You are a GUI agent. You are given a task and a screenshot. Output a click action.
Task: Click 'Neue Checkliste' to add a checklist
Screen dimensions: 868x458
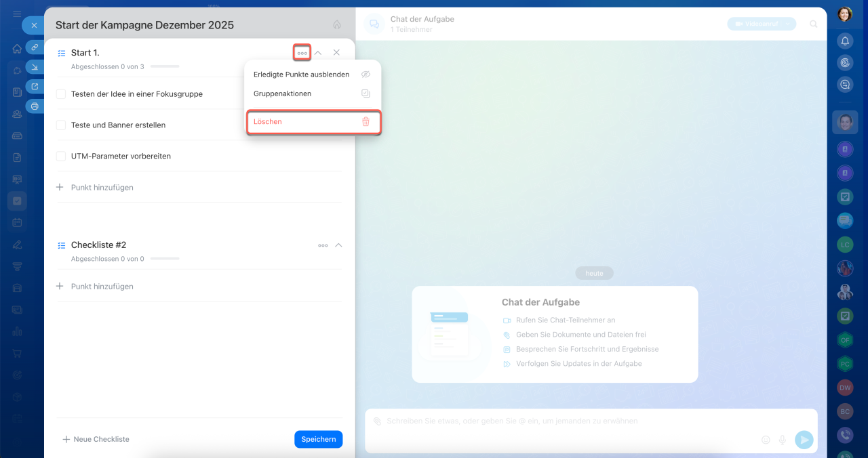[96, 439]
